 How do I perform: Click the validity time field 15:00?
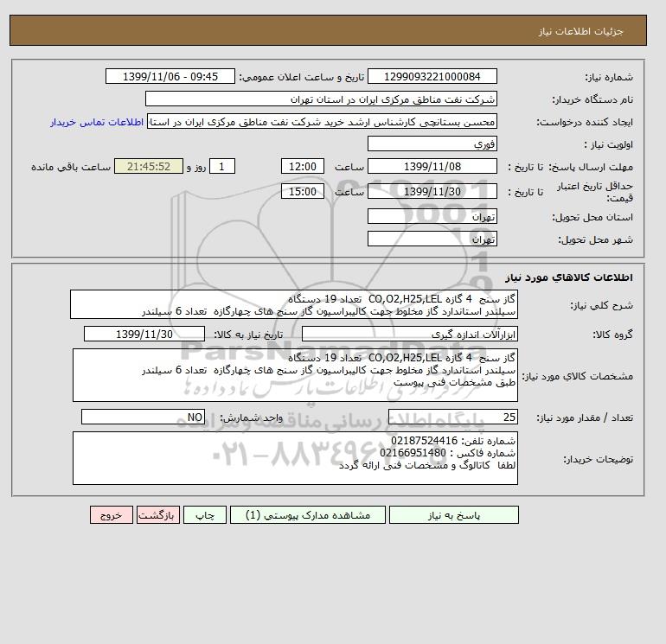[x=303, y=191]
